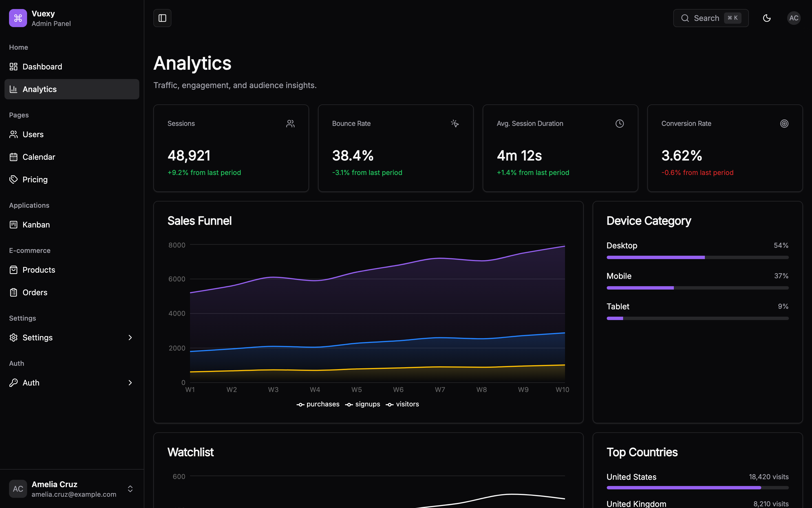The height and width of the screenshot is (508, 812).
Task: Click '-0.6% from last period' text
Action: (697, 173)
